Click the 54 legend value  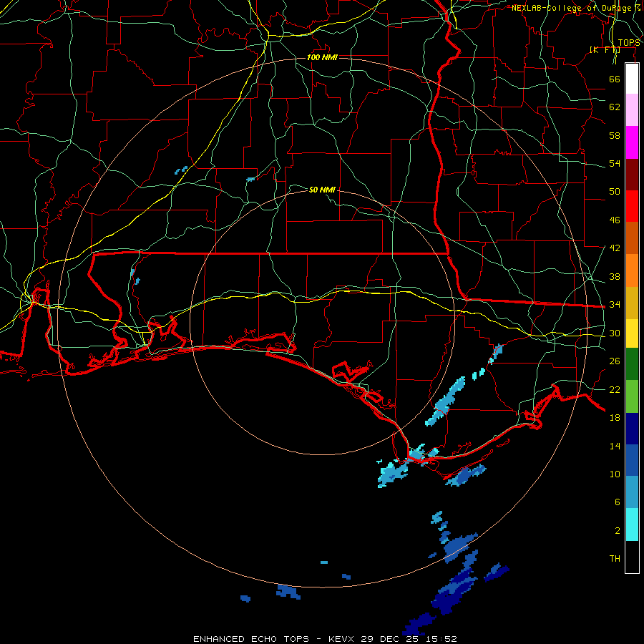pos(615,163)
